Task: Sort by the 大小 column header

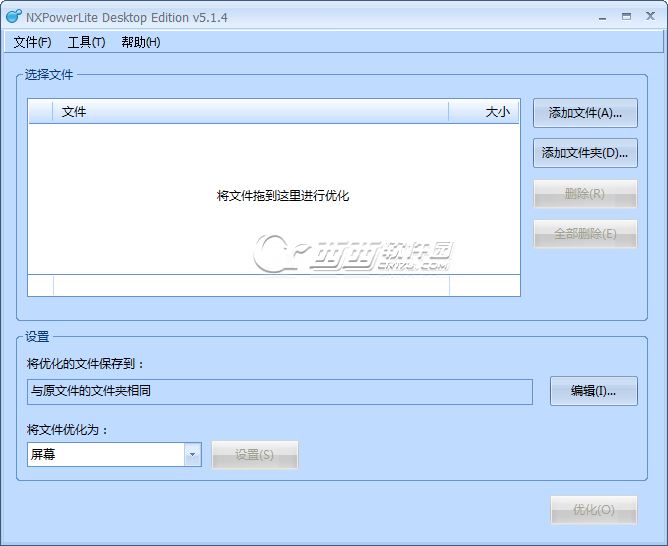Action: [x=484, y=112]
